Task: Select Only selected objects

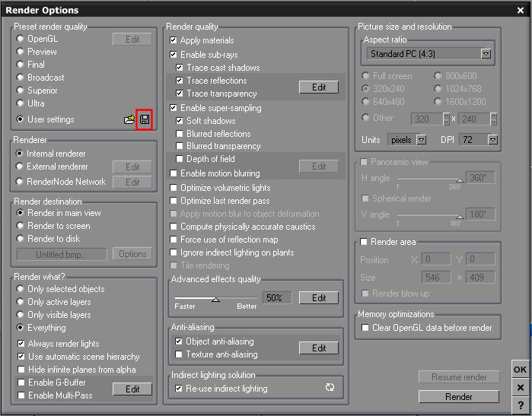Action: click(20, 288)
